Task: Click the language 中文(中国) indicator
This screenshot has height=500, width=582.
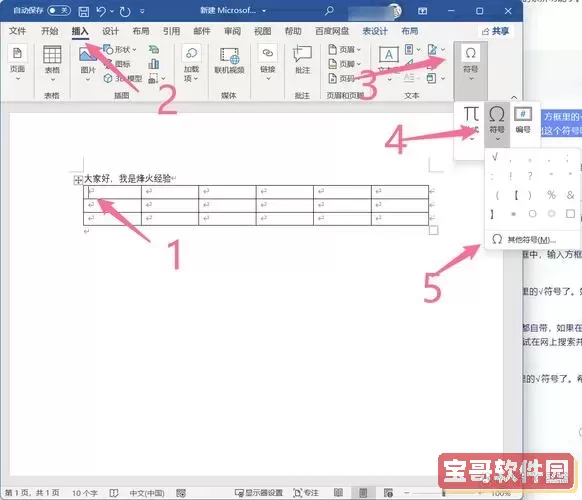Action: pos(147,493)
